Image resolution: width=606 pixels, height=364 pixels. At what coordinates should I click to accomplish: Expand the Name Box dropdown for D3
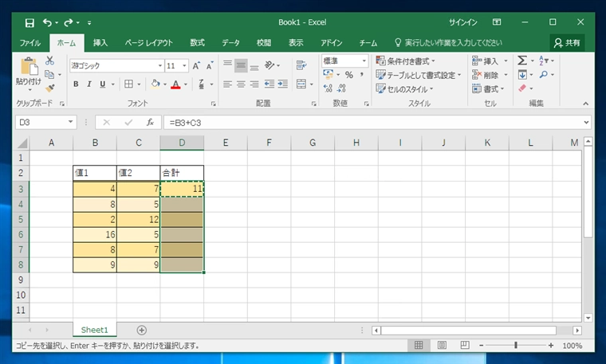(x=70, y=122)
